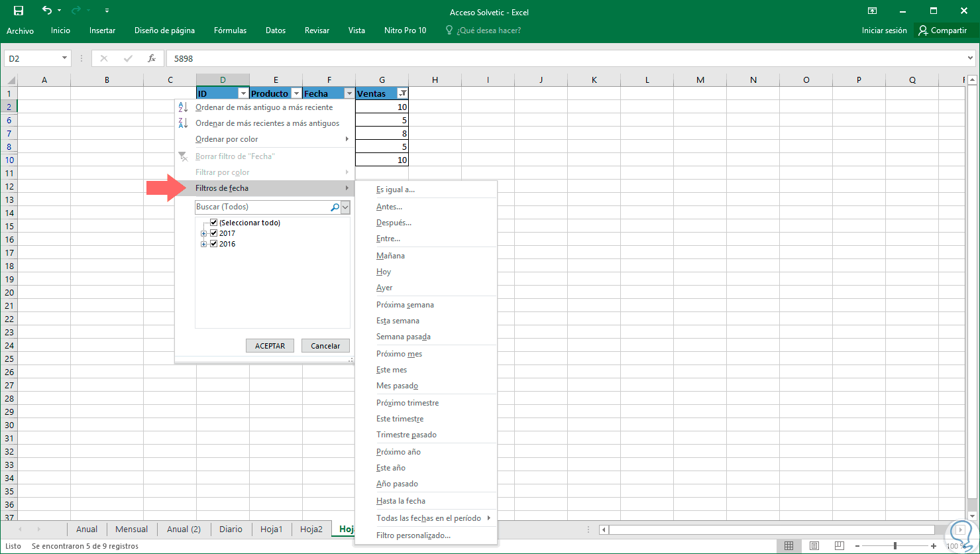Uncheck the 2017 year checkbox
The image size is (980, 554).
click(213, 233)
